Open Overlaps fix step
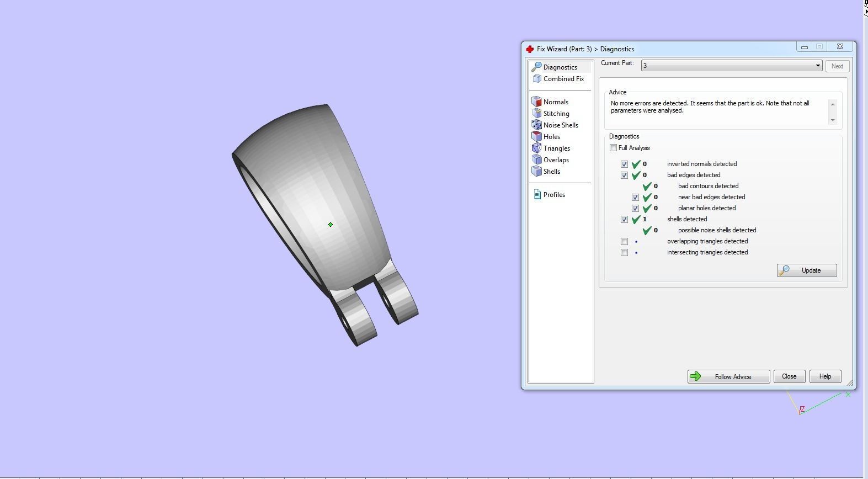Image resolution: width=868 pixels, height=479 pixels. click(556, 160)
